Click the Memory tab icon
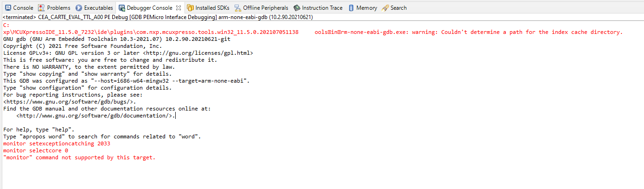The height and width of the screenshot is (189, 644). (x=351, y=8)
